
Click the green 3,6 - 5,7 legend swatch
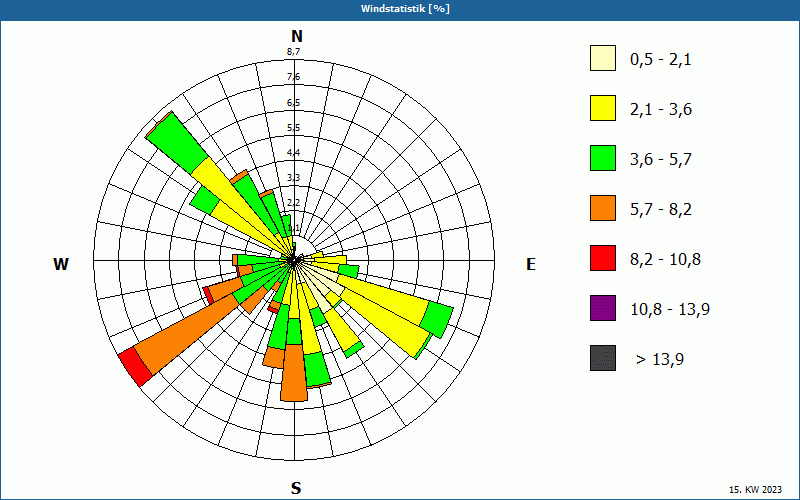(x=603, y=158)
